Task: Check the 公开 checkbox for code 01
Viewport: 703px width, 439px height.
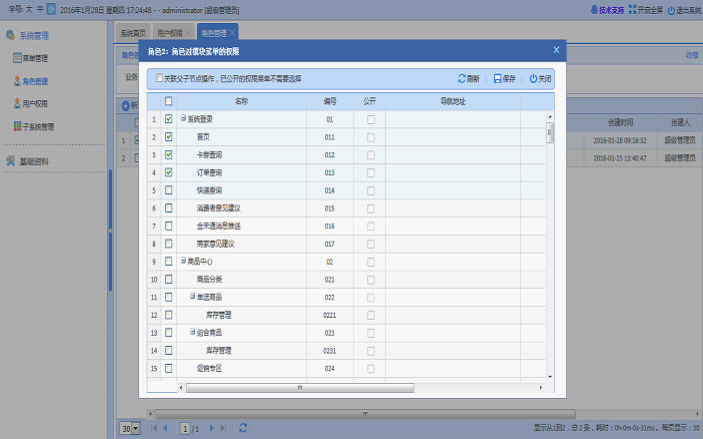Action: pyautogui.click(x=371, y=119)
